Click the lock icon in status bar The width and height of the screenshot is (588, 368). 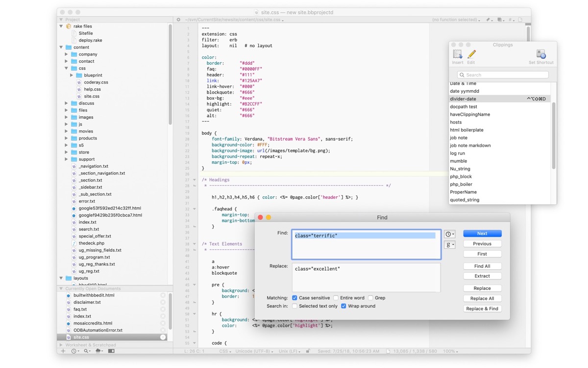pos(308,351)
